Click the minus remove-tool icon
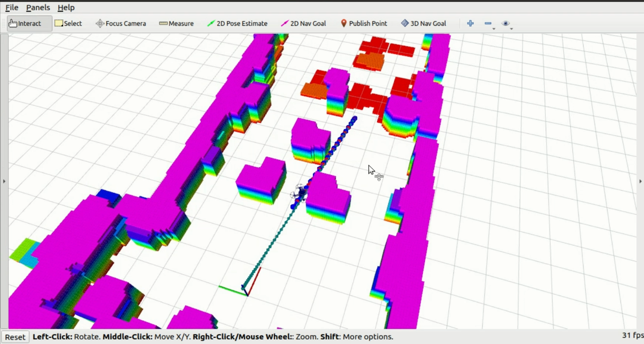Image resolution: width=644 pixels, height=344 pixels. (488, 24)
